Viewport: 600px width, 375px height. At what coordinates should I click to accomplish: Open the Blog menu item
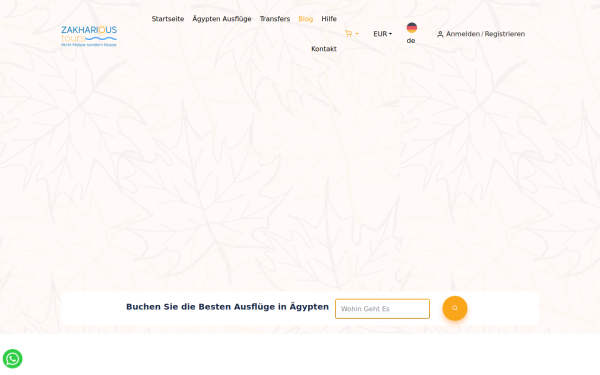click(305, 19)
